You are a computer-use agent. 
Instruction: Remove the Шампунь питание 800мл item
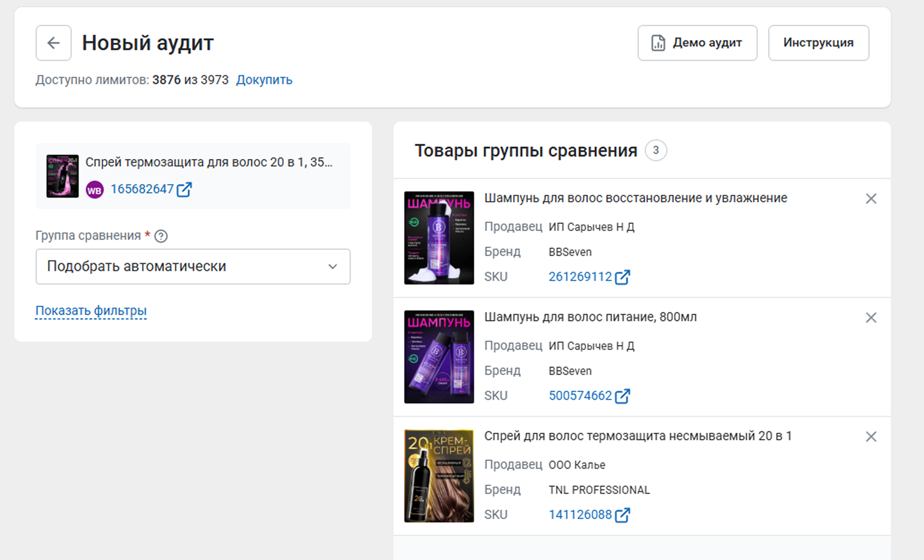tap(870, 318)
